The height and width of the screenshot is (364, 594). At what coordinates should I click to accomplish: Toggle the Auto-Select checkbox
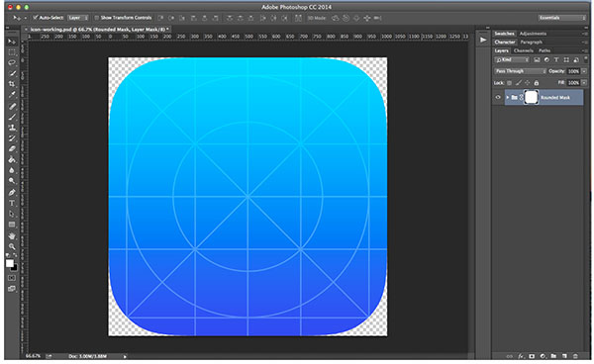tap(36, 18)
